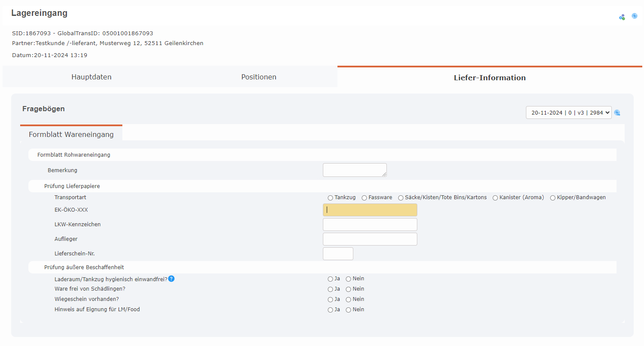
Task: Select Säcke/Kisten/Tote Bins/Kartons option
Action: click(x=401, y=198)
